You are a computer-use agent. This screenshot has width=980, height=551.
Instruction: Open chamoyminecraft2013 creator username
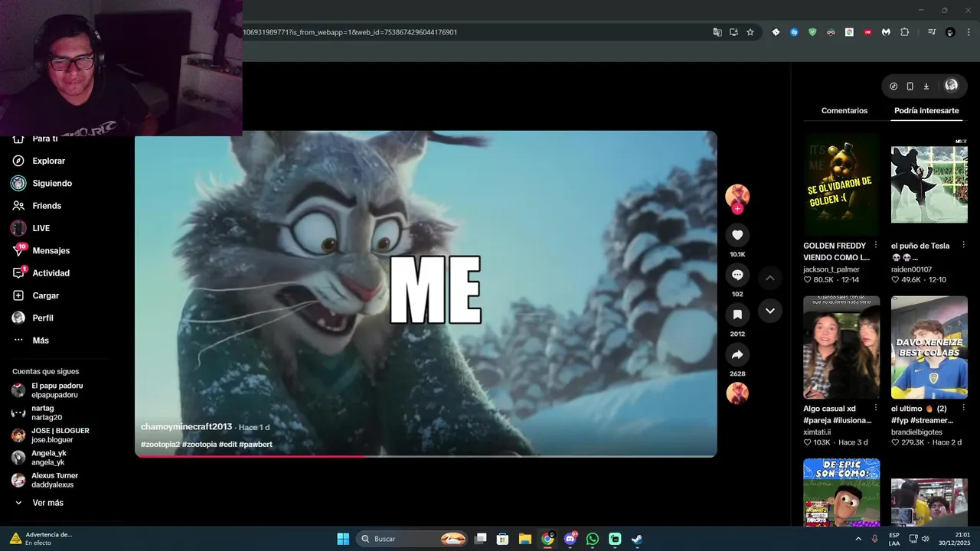186,427
